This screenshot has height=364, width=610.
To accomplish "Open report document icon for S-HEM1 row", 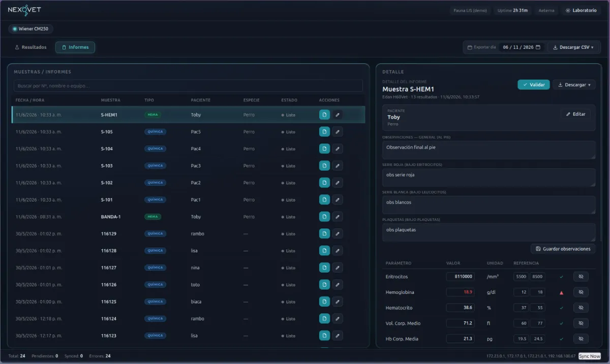I will pos(324,115).
